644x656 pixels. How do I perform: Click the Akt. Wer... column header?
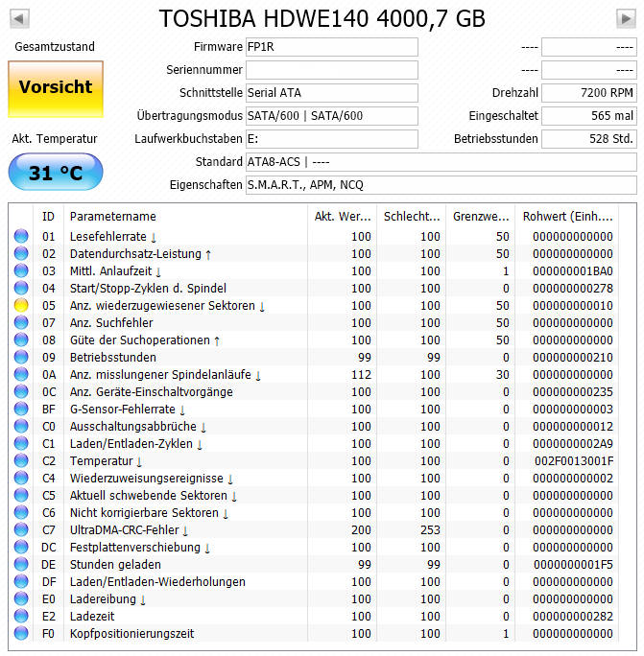tap(343, 217)
